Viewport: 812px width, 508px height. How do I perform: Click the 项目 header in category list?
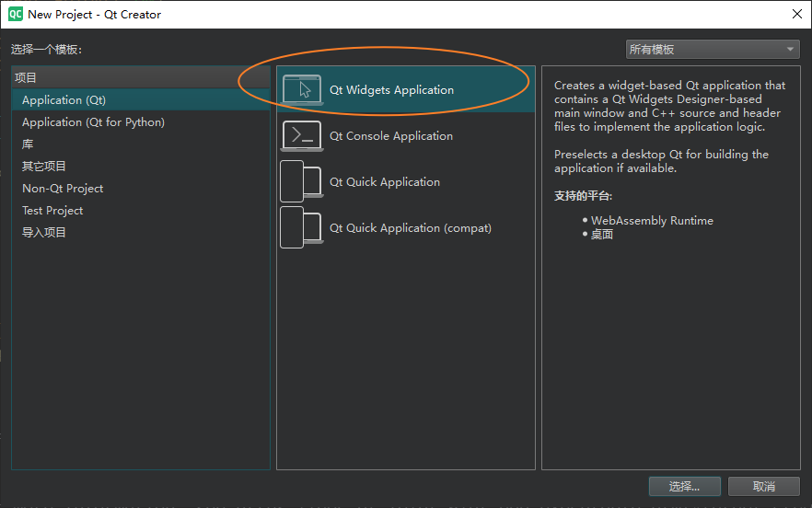pos(141,77)
